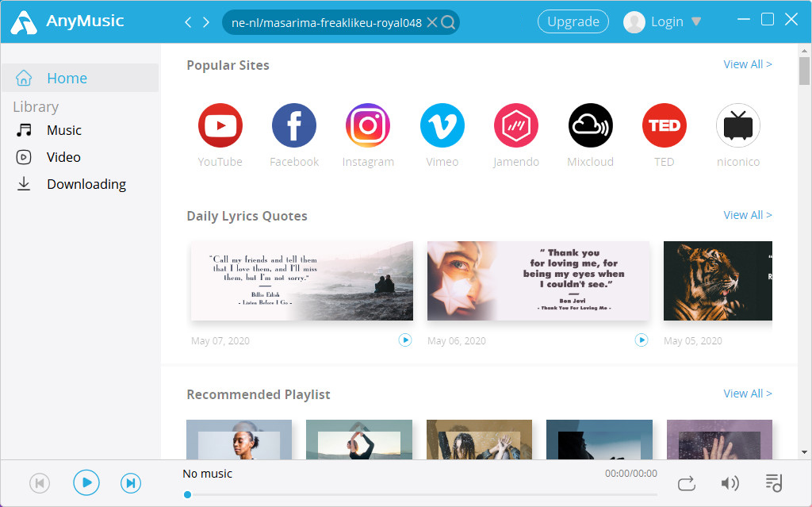This screenshot has width=812, height=507.
Task: Open the yoga pose playlist thumbnail
Action: coord(359,440)
